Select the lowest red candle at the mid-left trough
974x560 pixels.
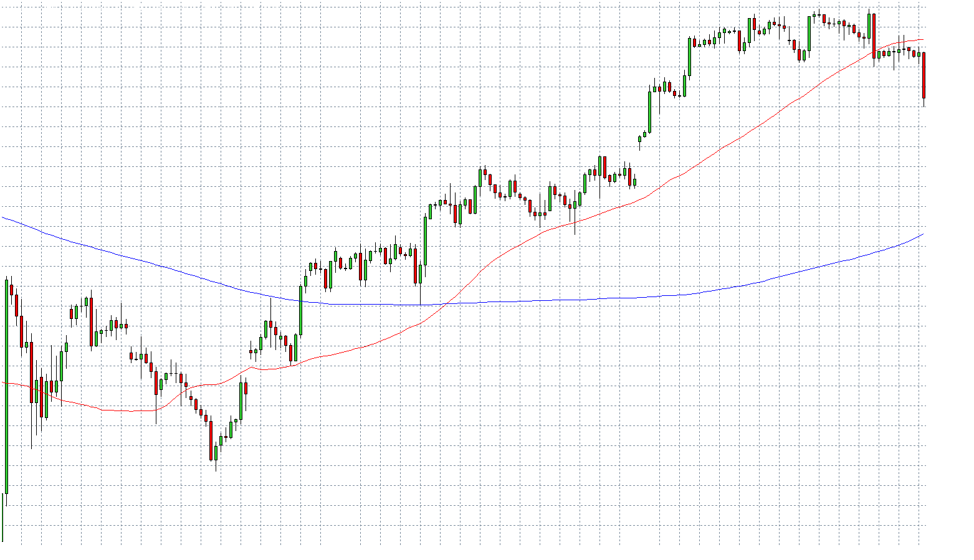(211, 440)
